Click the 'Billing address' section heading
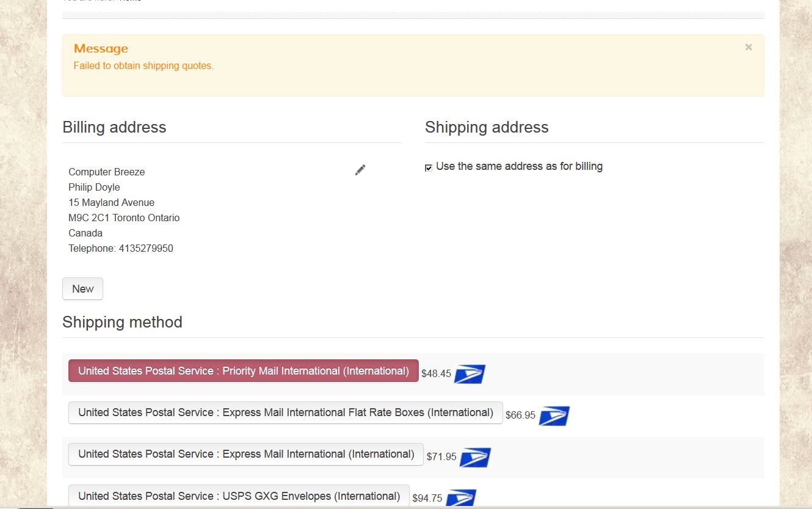The height and width of the screenshot is (509, 812). point(114,127)
